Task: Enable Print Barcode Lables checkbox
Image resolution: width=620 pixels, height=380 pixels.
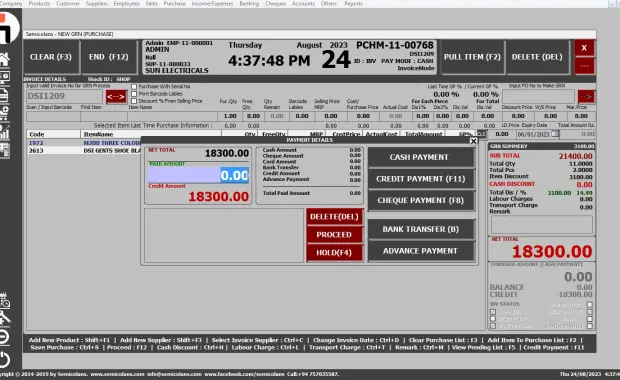Action: coord(134,94)
